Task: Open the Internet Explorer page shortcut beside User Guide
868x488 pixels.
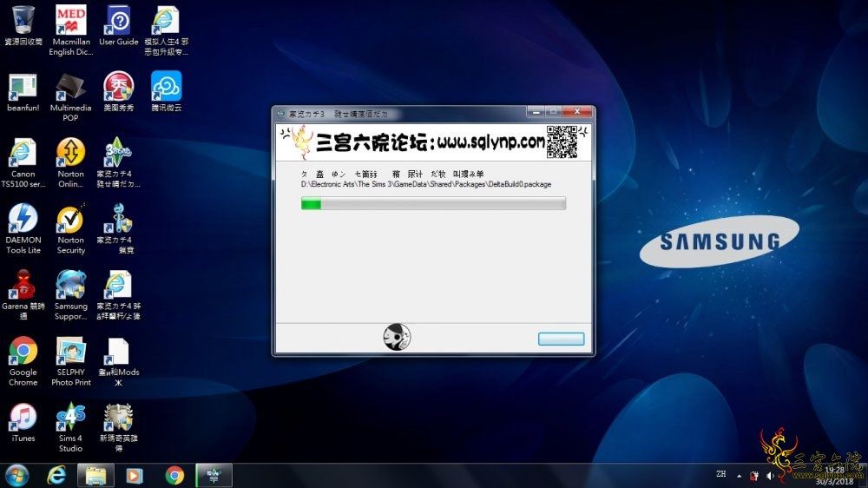Action: click(x=166, y=30)
